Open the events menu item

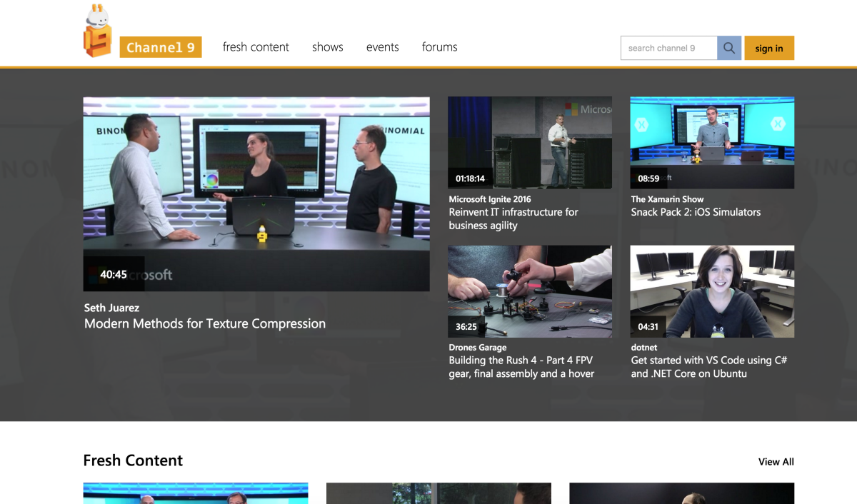383,47
